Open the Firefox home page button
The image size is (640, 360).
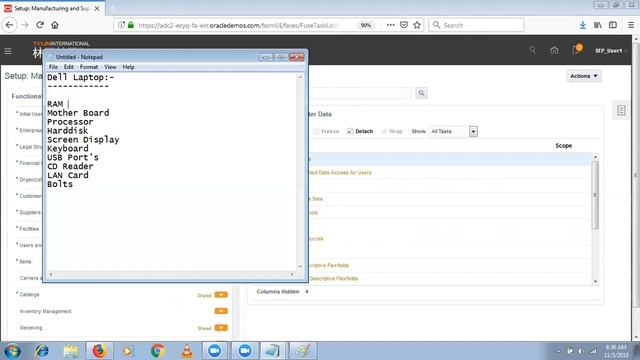click(55, 25)
